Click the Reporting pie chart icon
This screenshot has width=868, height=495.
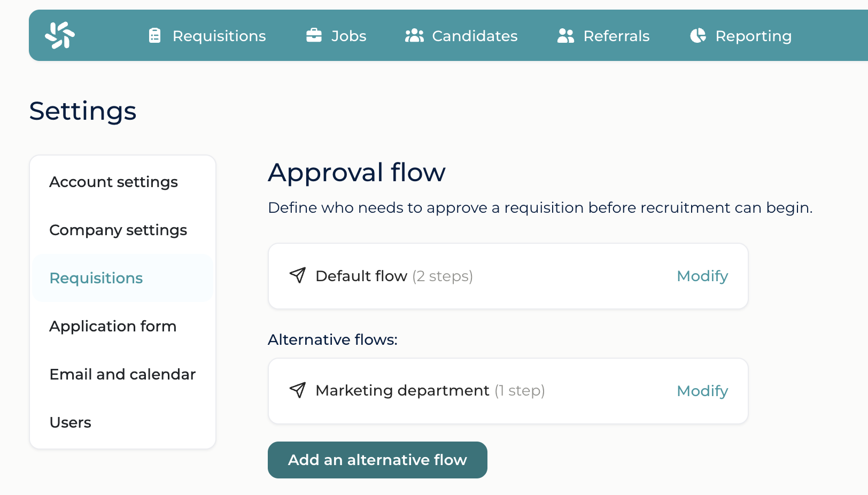click(x=698, y=35)
